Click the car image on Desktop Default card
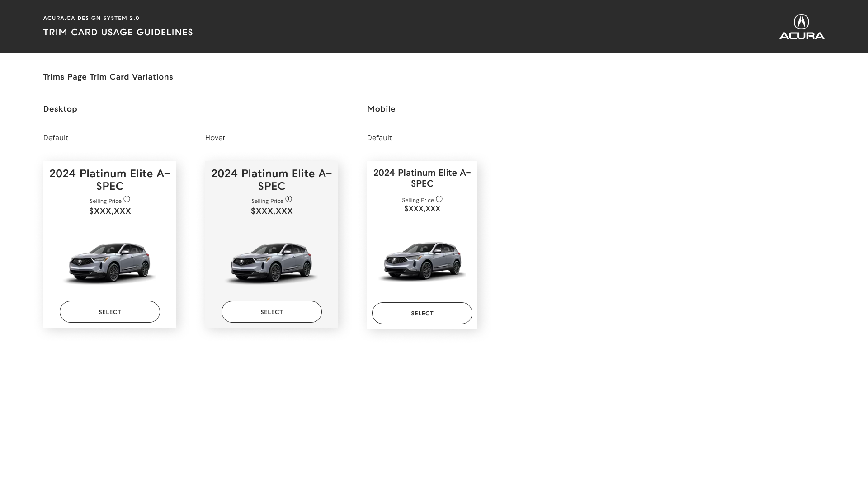 click(110, 263)
